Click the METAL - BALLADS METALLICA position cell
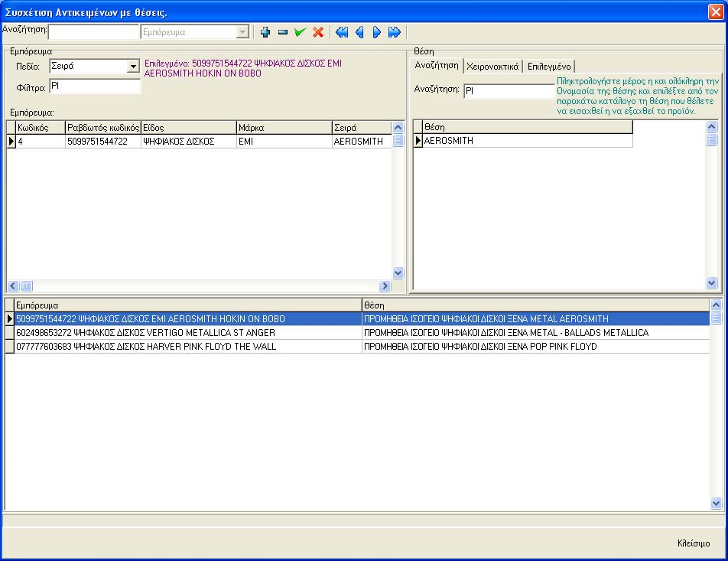This screenshot has height=561, width=728. click(536, 333)
